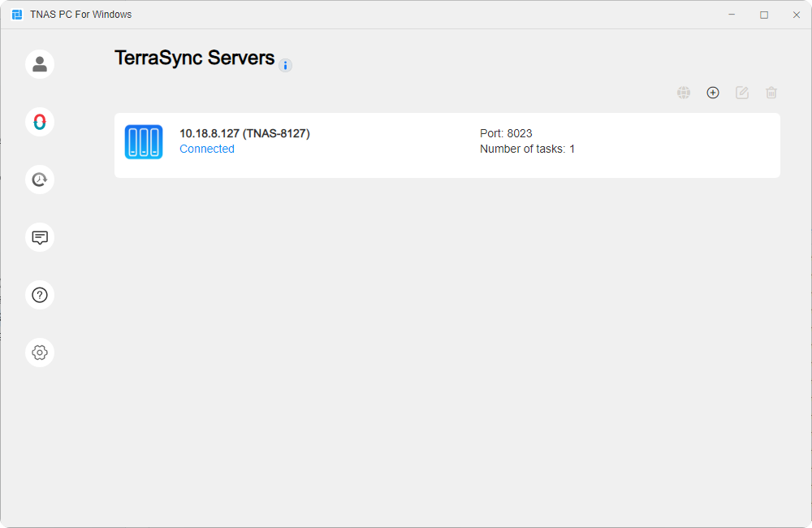
Task: Maximize the TNAS PC window
Action: pos(763,14)
